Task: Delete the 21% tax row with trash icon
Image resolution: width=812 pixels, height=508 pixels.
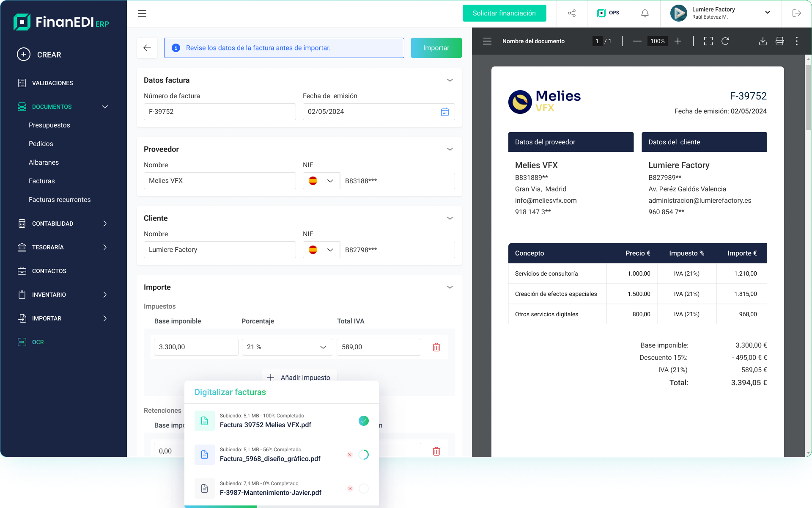Action: click(x=436, y=347)
